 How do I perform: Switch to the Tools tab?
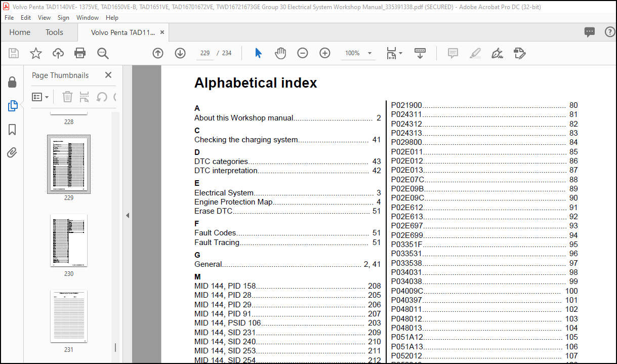pyautogui.click(x=54, y=32)
